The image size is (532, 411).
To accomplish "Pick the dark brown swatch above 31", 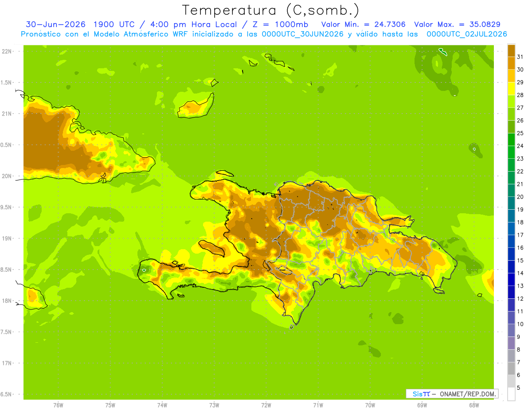I will pyautogui.click(x=511, y=51).
